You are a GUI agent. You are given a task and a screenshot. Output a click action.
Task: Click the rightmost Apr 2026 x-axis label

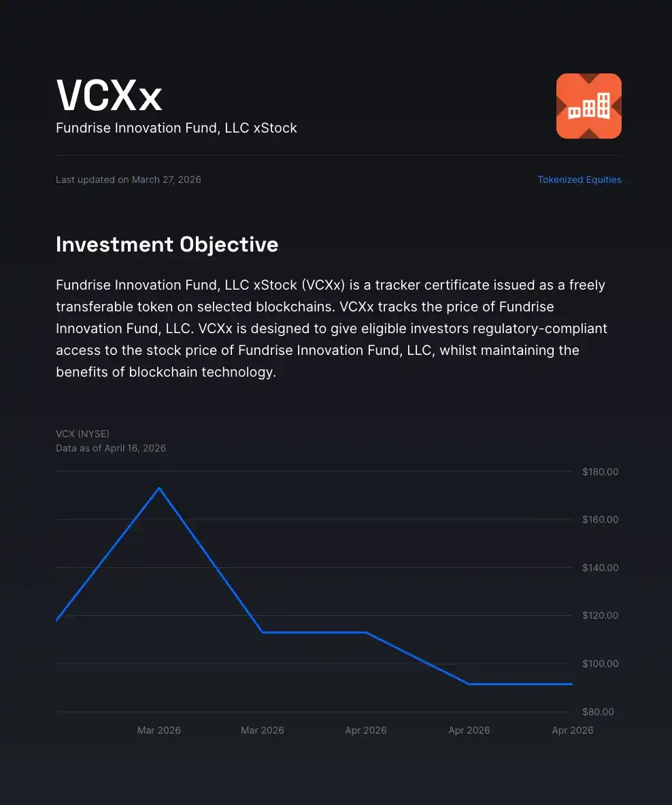click(x=572, y=730)
